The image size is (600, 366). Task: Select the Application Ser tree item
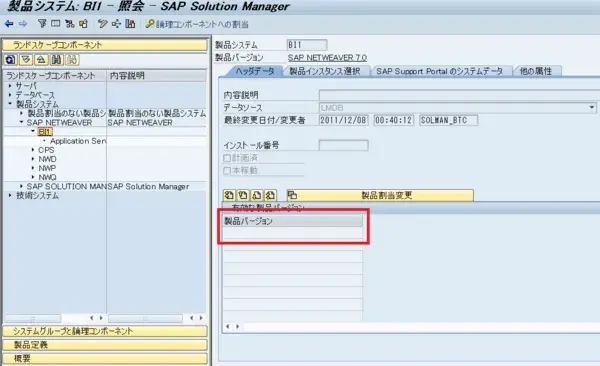point(78,141)
